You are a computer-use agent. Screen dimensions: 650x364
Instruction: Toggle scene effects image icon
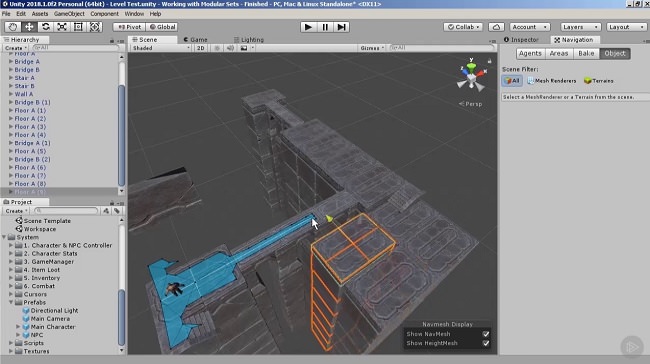(244, 48)
